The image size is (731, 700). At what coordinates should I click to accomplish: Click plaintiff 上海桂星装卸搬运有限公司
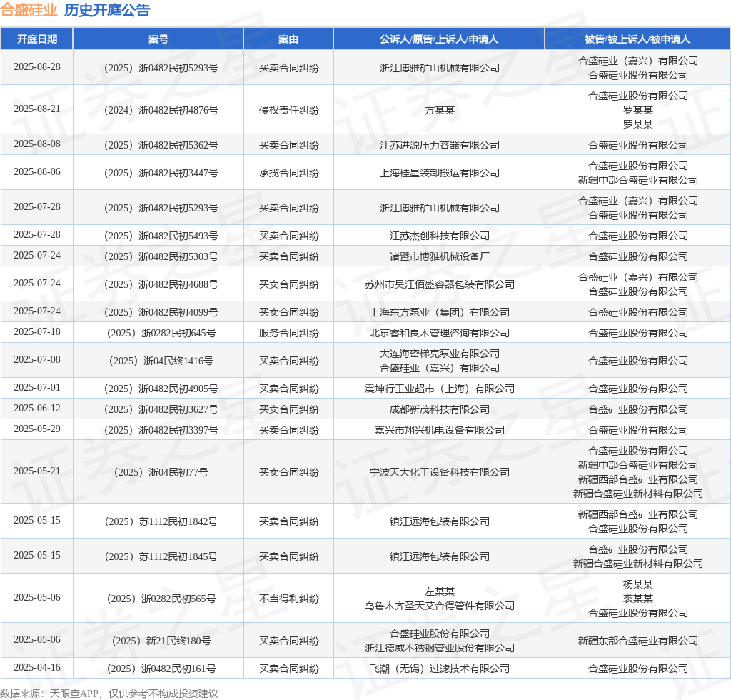point(439,173)
